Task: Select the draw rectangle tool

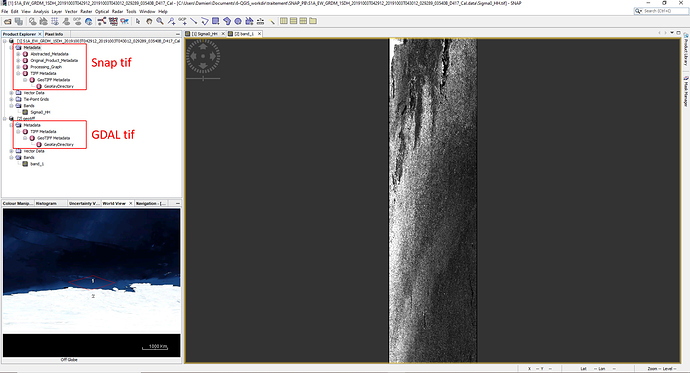Action: 216,21
